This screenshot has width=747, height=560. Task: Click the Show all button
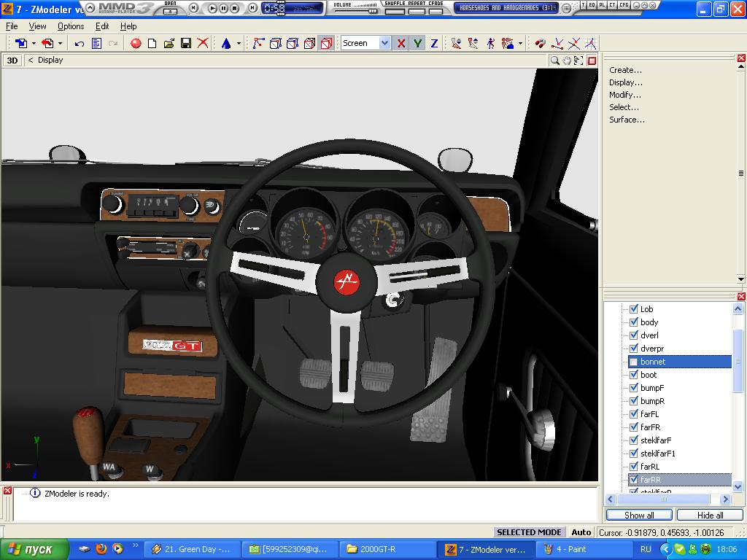coord(639,516)
